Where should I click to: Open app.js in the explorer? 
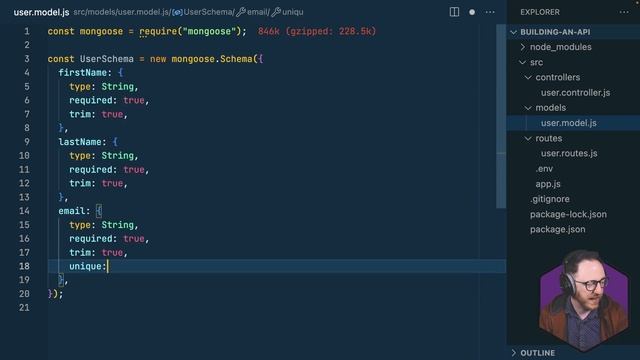click(548, 184)
